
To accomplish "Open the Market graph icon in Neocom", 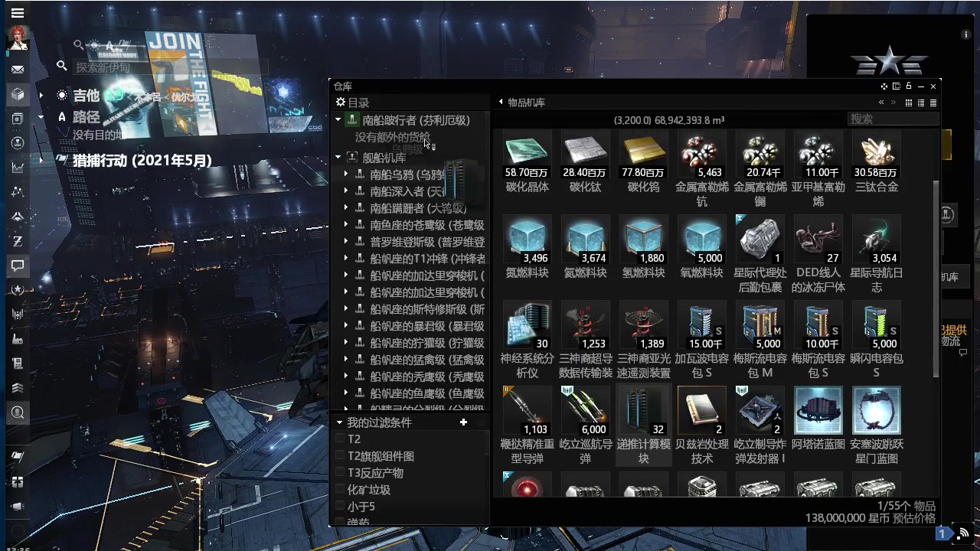I will point(17,168).
